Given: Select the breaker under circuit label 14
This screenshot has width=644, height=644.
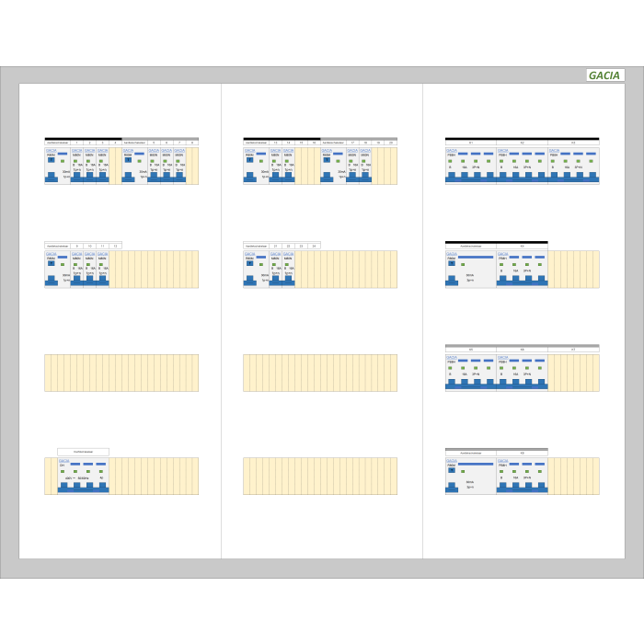Looking at the screenshot, I should tap(289, 166).
